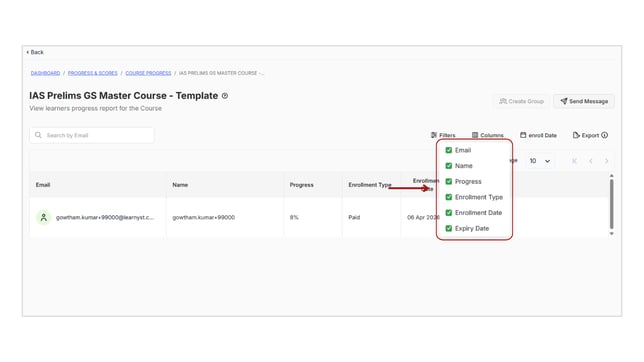Uncheck the Enrollment Type column checkbox
Image resolution: width=644 pixels, height=362 pixels.
pos(448,197)
